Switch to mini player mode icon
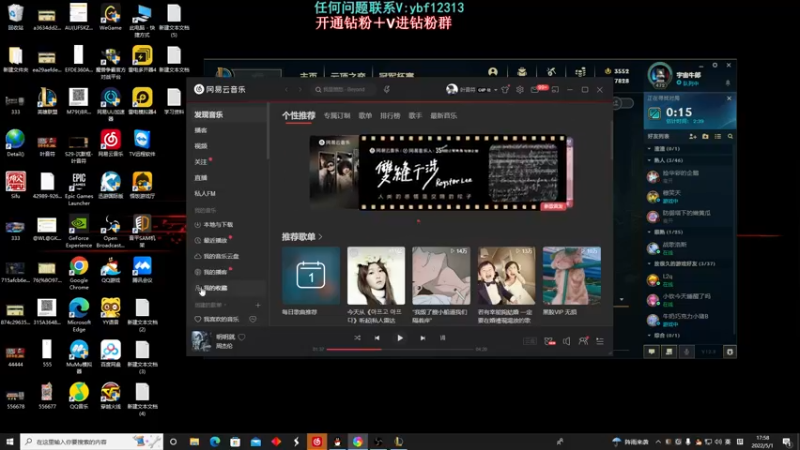800x450 pixels. [x=555, y=89]
